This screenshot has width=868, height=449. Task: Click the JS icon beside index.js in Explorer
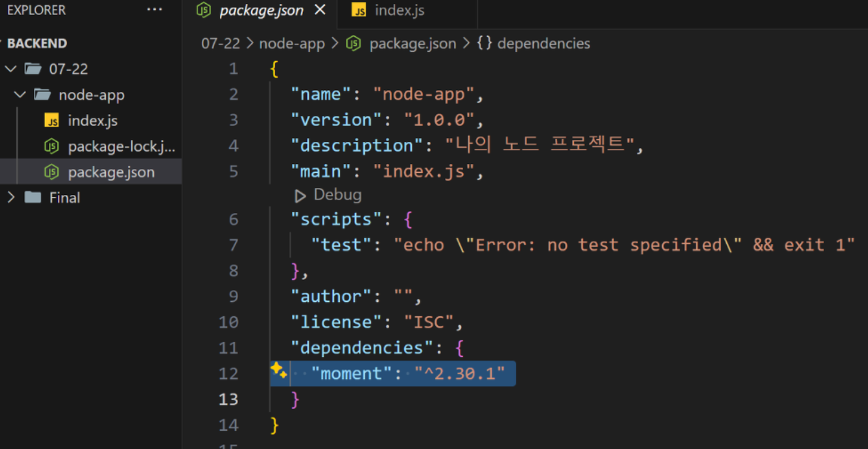point(53,120)
